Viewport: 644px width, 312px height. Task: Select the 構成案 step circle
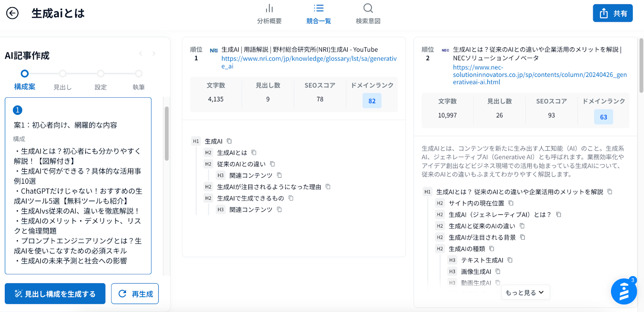[x=25, y=74]
